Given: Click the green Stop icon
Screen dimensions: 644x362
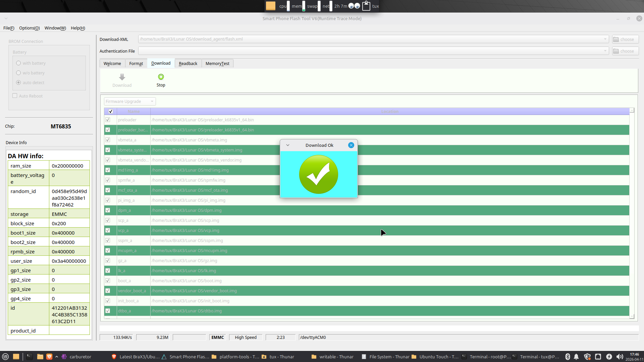Looking at the screenshot, I should [x=161, y=77].
